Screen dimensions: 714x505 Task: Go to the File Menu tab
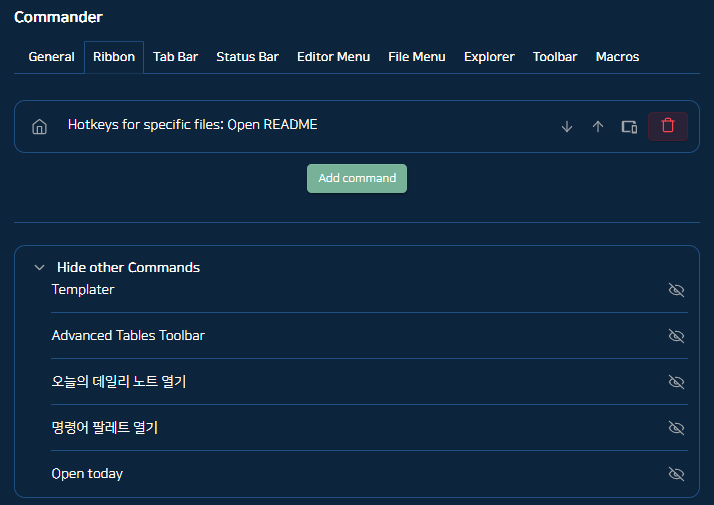(x=417, y=57)
